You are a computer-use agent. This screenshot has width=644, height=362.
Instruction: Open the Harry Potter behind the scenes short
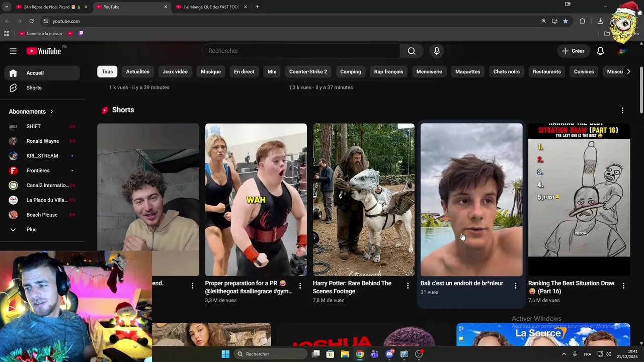coord(364,200)
